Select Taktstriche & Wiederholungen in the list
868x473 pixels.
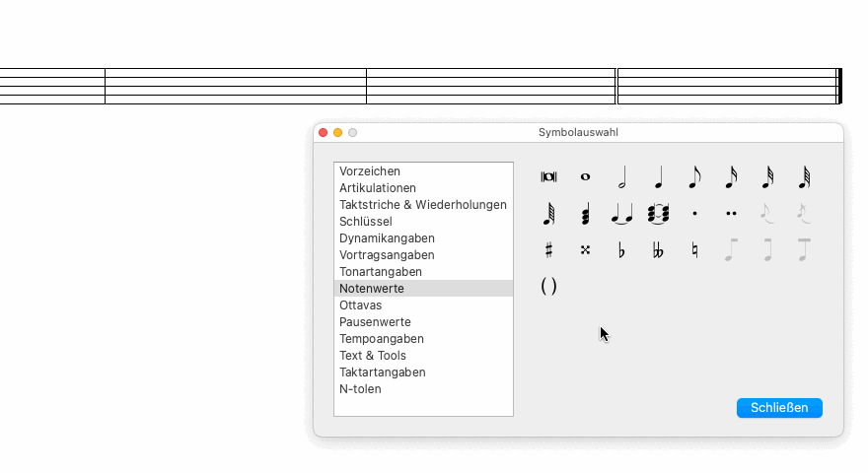click(x=422, y=205)
